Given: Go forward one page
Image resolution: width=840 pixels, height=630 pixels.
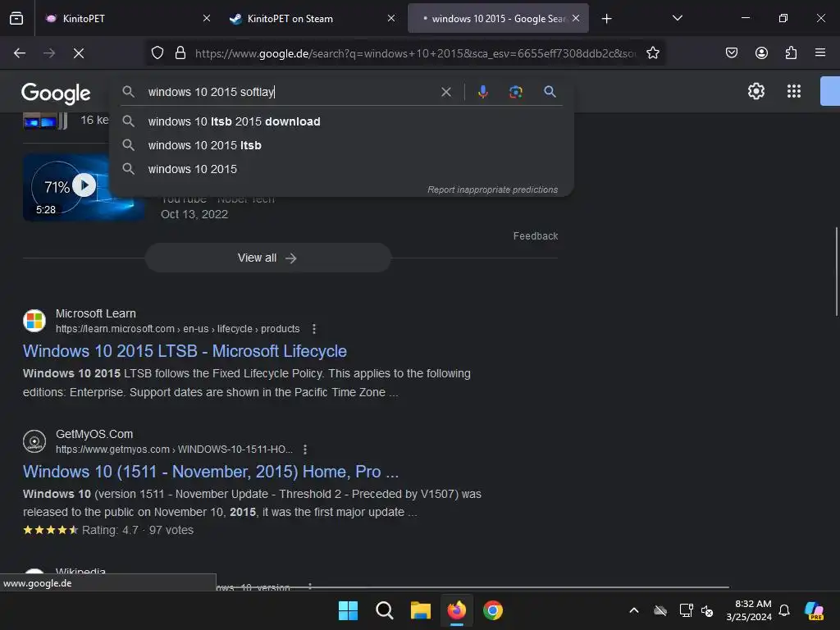Looking at the screenshot, I should [x=49, y=53].
